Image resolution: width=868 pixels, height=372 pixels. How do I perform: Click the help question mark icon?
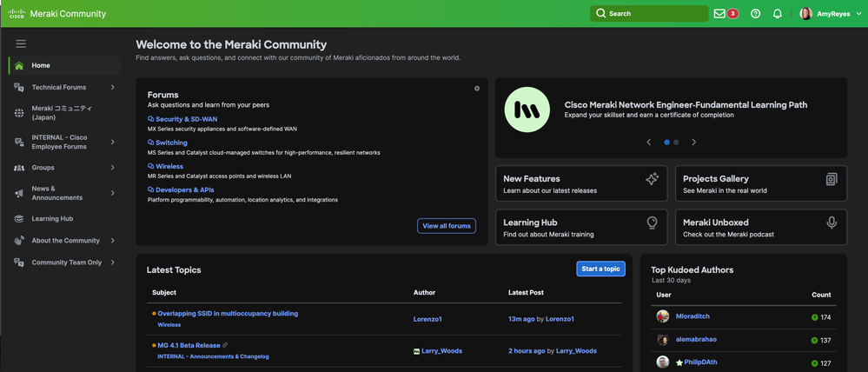(755, 14)
